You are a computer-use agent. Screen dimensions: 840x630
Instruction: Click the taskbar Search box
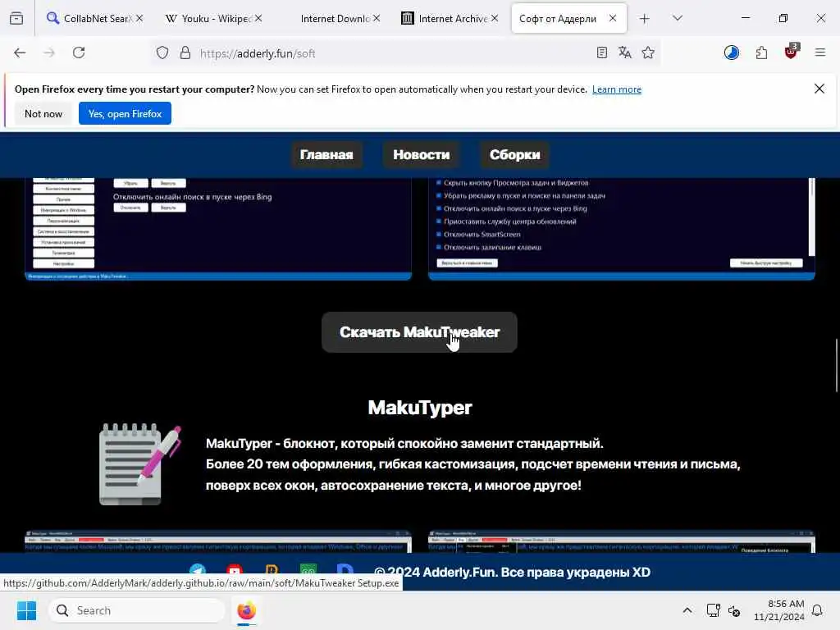click(137, 610)
